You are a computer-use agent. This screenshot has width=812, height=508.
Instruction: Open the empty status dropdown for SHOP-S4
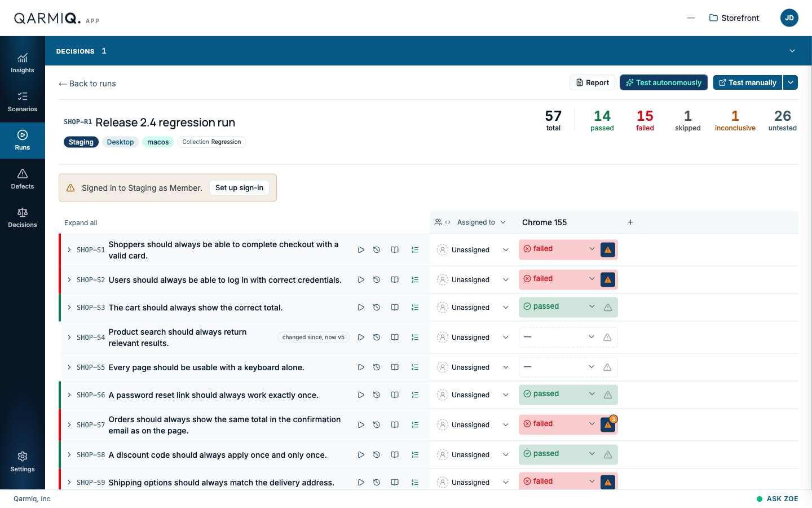pos(559,338)
